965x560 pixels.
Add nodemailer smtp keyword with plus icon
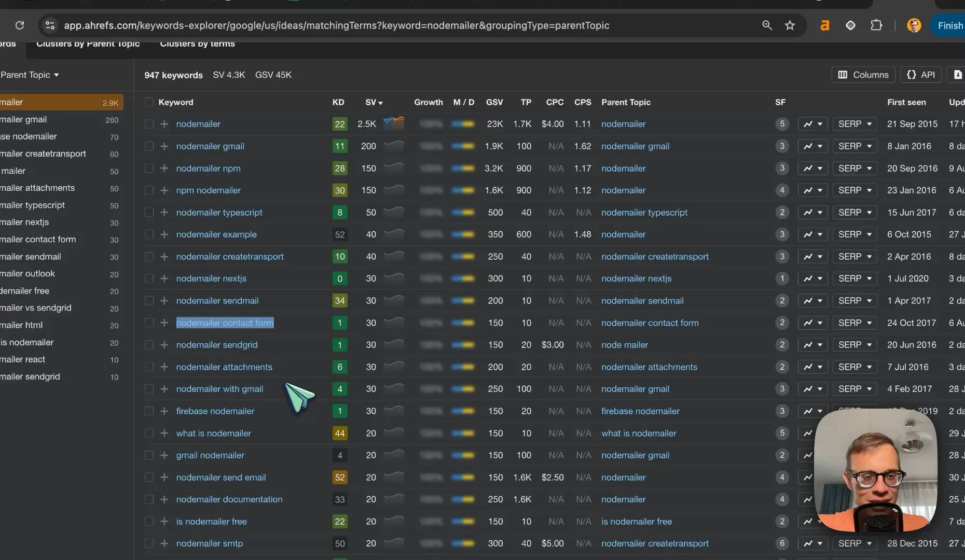pos(164,543)
